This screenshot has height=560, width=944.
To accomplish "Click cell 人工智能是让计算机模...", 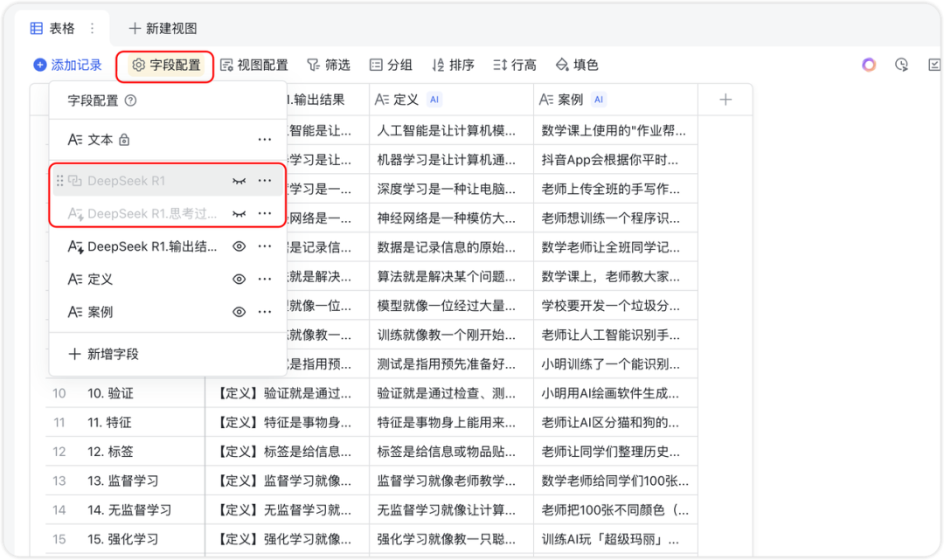I will [x=451, y=130].
